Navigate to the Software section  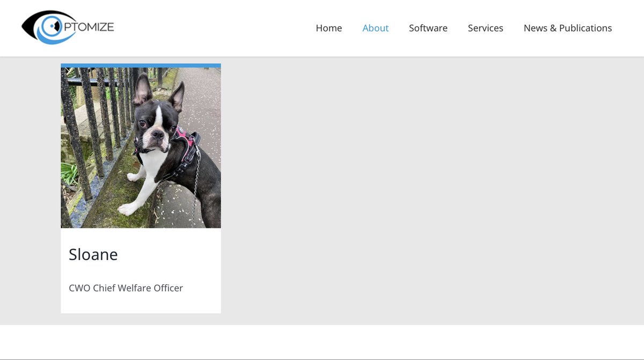pyautogui.click(x=428, y=28)
